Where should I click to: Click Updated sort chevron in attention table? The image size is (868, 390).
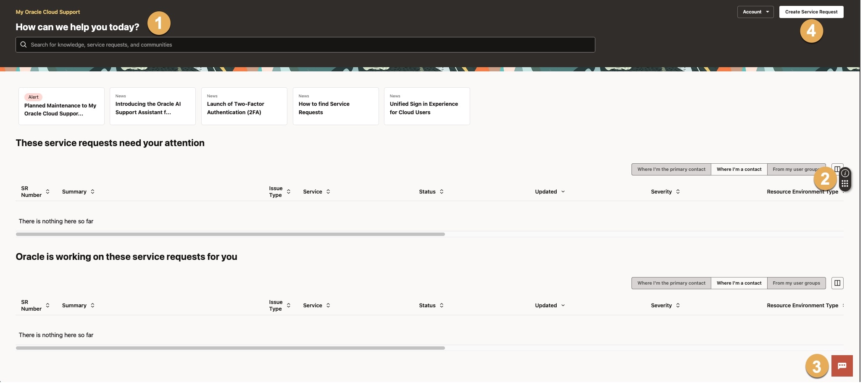(x=563, y=191)
